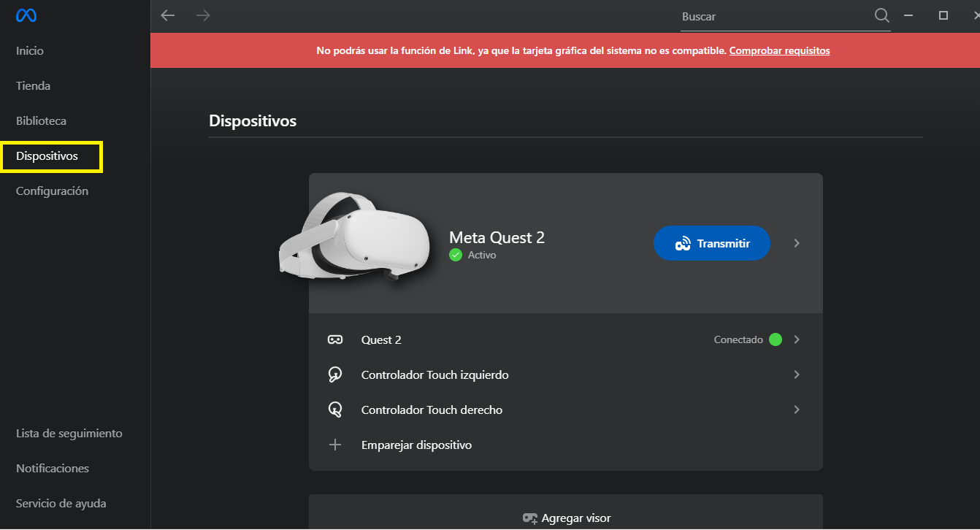Click the right Touch controller icon
The image size is (980, 530).
(335, 410)
